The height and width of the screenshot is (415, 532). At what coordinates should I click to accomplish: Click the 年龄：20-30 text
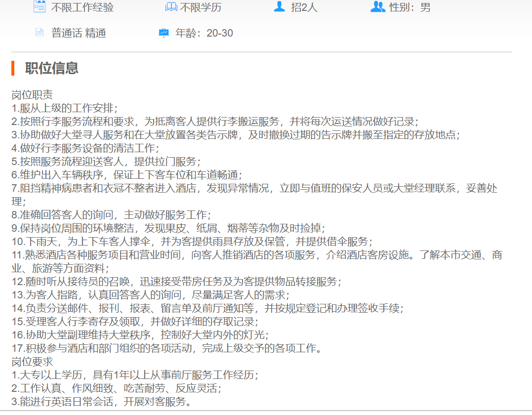204,33
